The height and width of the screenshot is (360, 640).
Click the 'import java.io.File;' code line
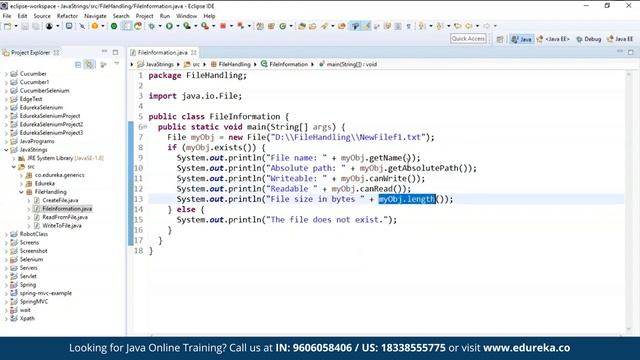click(x=195, y=96)
